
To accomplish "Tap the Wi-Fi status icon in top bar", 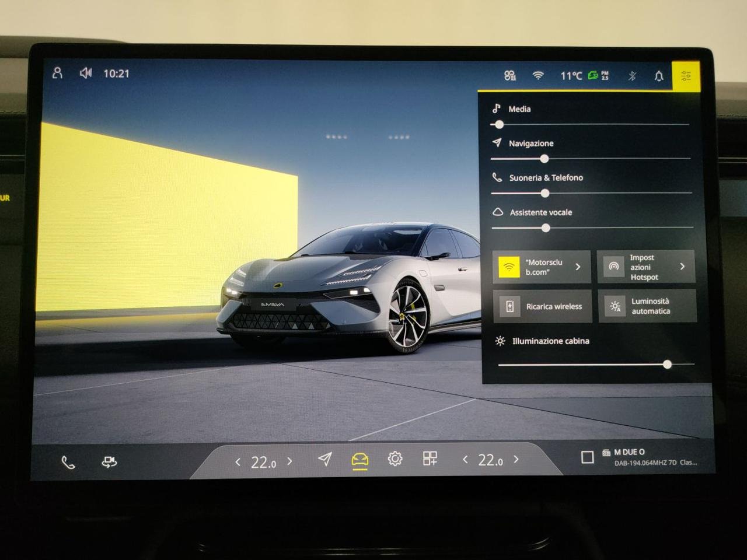I will (538, 75).
